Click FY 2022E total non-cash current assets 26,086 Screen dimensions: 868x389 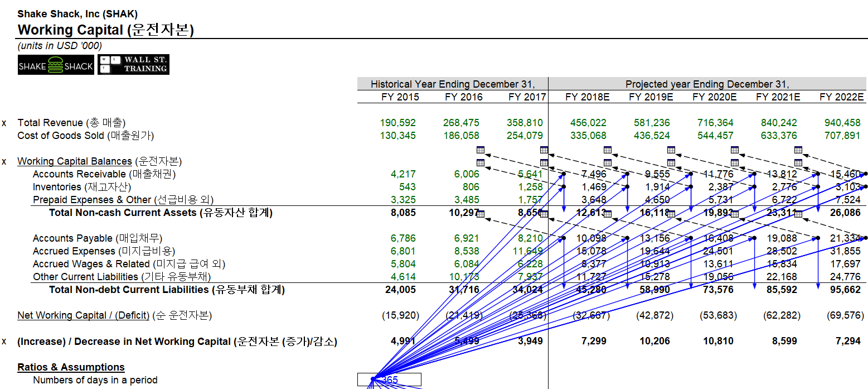coord(845,213)
